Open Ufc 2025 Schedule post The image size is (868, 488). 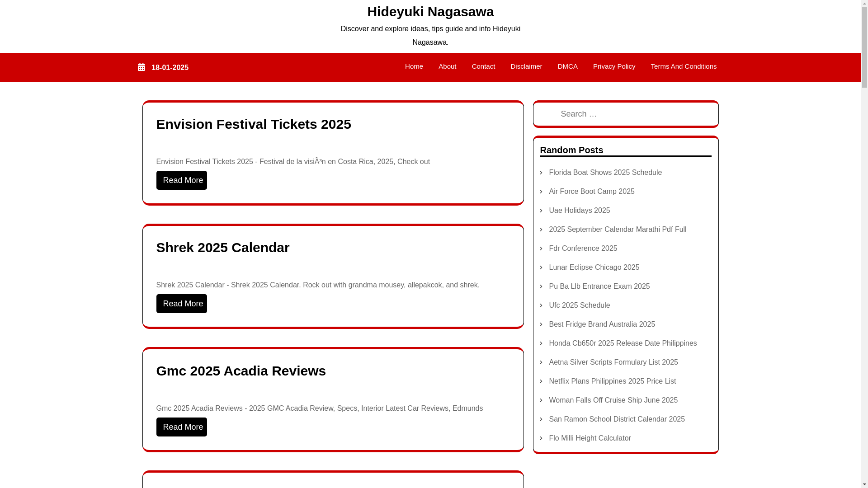pyautogui.click(x=579, y=305)
